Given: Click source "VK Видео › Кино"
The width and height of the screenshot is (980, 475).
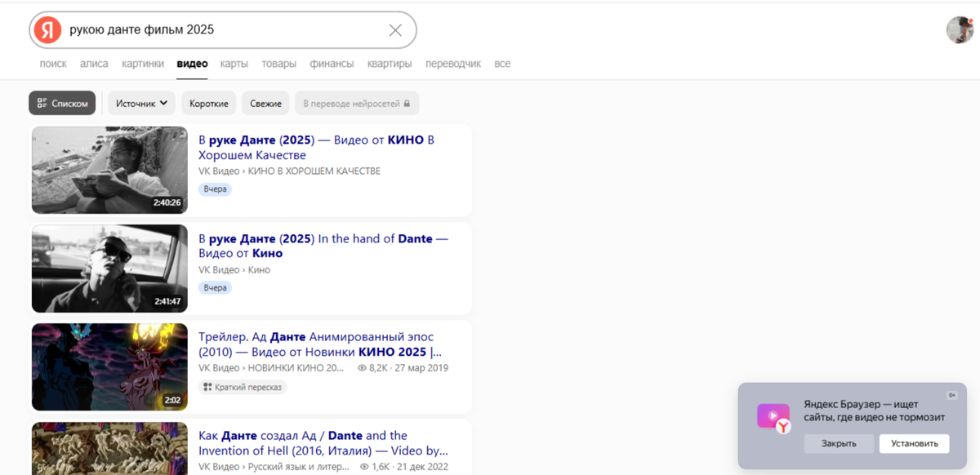Looking at the screenshot, I should 234,270.
